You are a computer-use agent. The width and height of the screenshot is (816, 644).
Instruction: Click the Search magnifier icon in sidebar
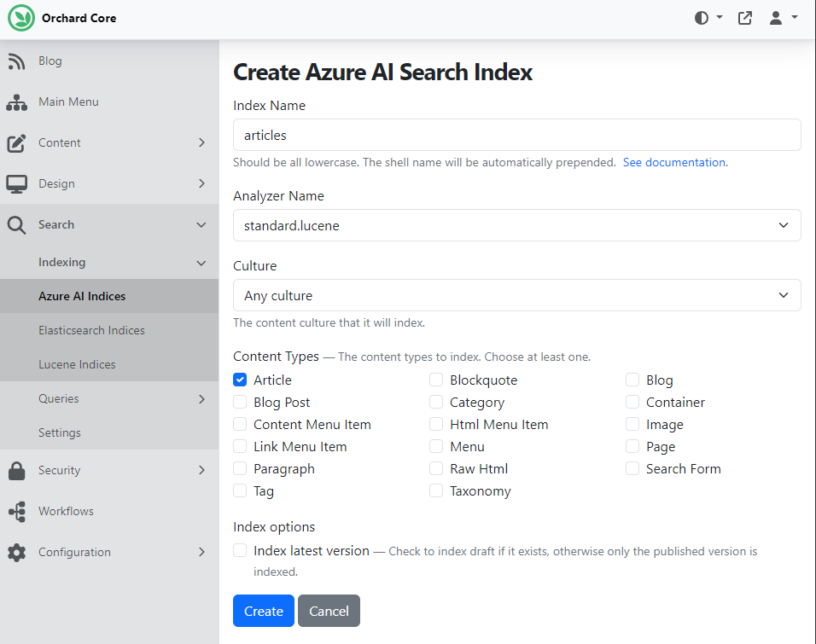tap(17, 225)
